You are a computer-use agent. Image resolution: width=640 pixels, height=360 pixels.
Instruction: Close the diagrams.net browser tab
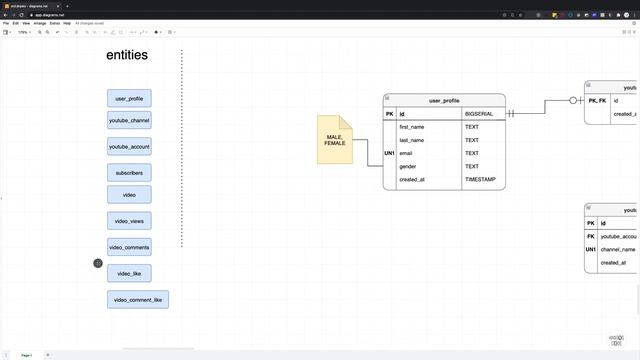[x=58, y=6]
